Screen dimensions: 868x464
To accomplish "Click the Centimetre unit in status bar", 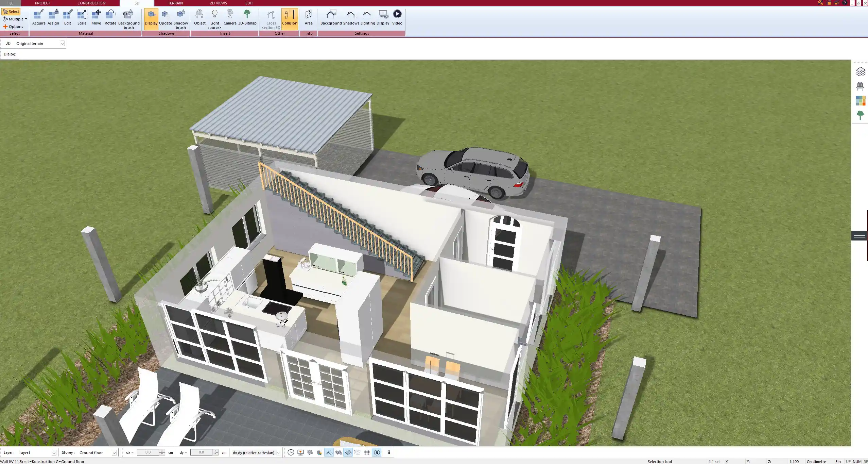I will (x=816, y=462).
